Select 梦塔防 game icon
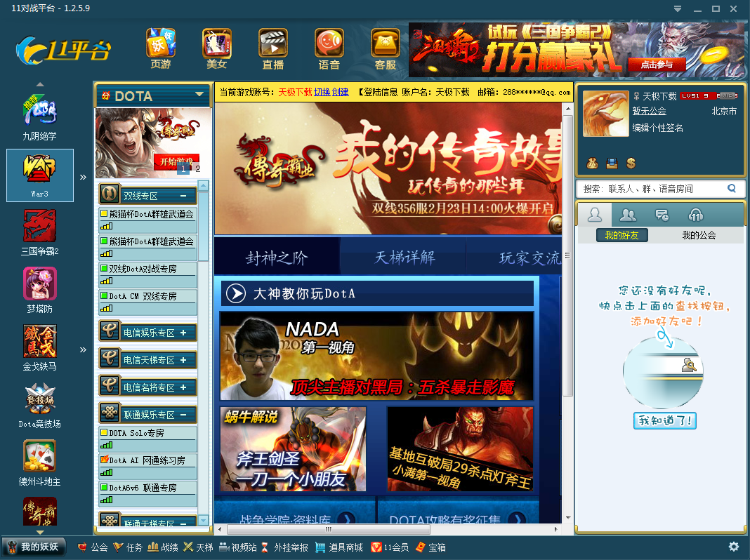Screen dimensions: 750x560 pos(40,290)
